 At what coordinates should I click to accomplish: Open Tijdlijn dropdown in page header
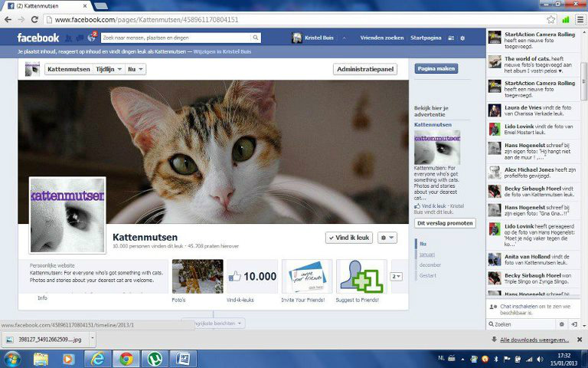pyautogui.click(x=109, y=69)
